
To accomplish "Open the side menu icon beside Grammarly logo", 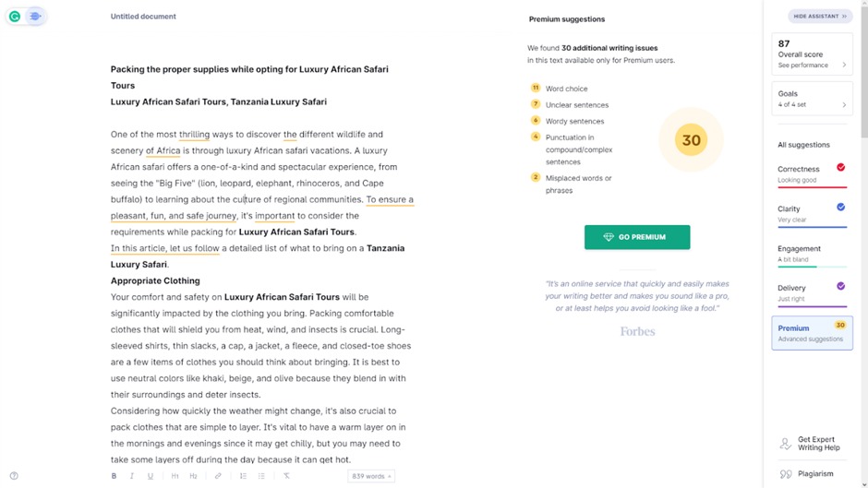I will (35, 17).
